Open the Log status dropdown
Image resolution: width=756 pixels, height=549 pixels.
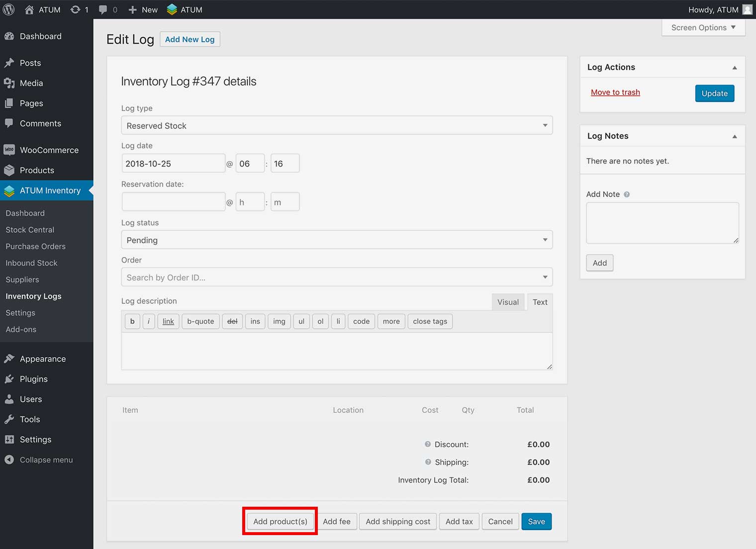coord(337,240)
